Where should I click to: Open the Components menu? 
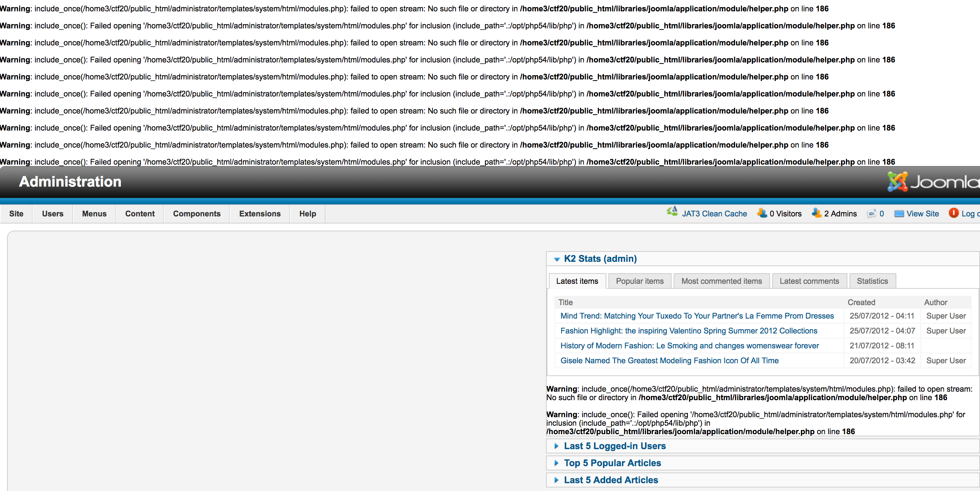click(x=196, y=214)
